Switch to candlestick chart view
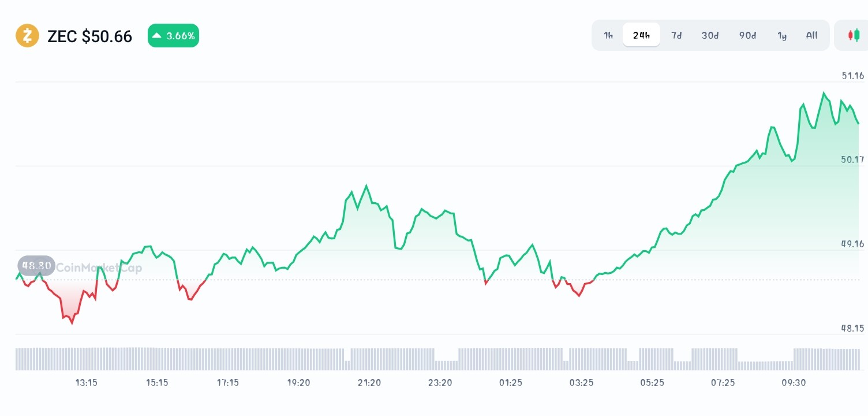The image size is (868, 416). [853, 35]
